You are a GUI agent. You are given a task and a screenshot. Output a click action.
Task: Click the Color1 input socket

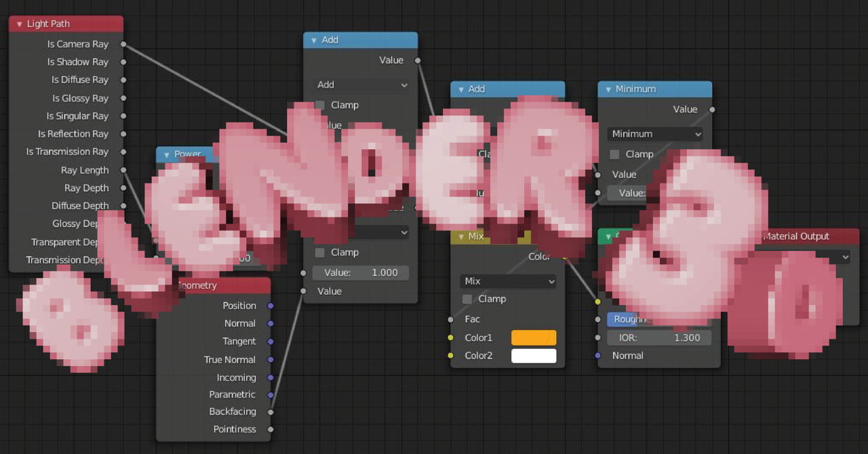pyautogui.click(x=451, y=337)
